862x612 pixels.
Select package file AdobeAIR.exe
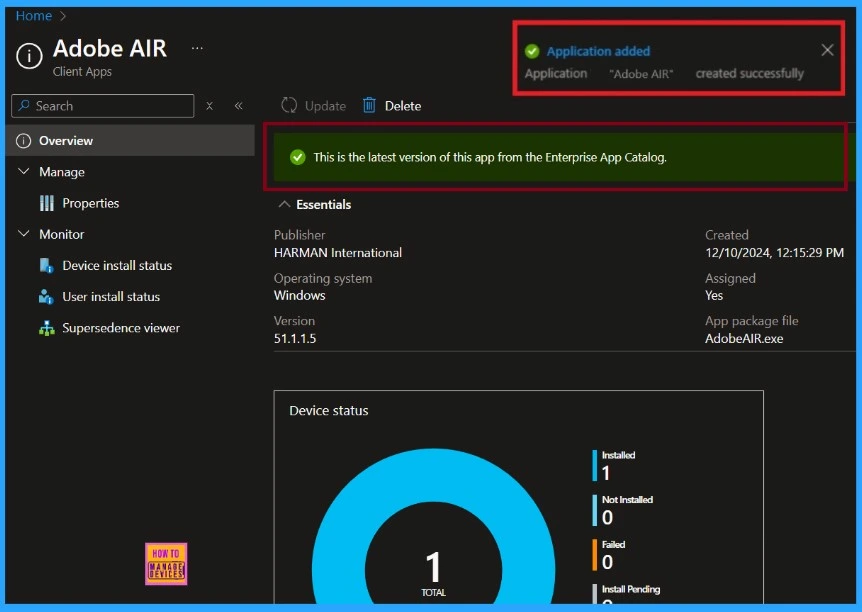744,339
